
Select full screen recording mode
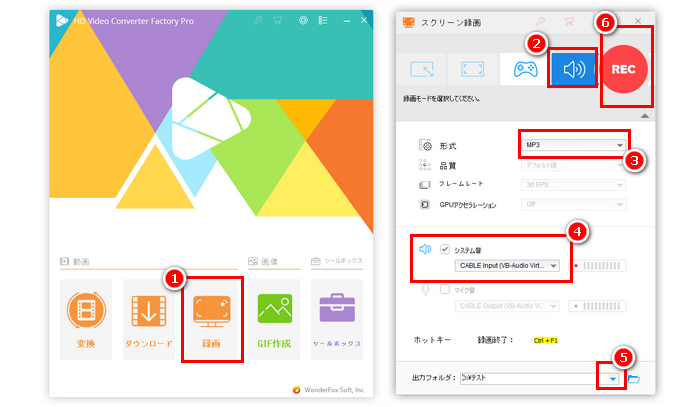pyautogui.click(x=472, y=69)
